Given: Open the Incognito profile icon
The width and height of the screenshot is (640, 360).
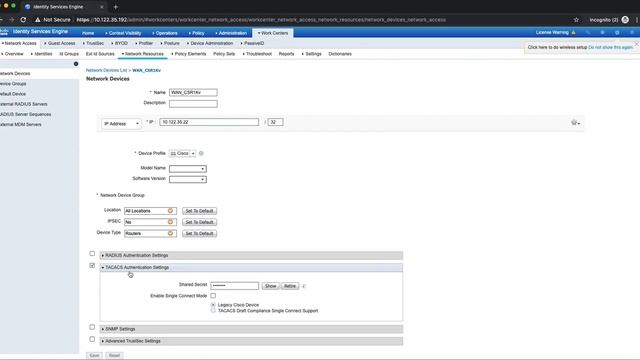Looking at the screenshot, I should [625, 20].
